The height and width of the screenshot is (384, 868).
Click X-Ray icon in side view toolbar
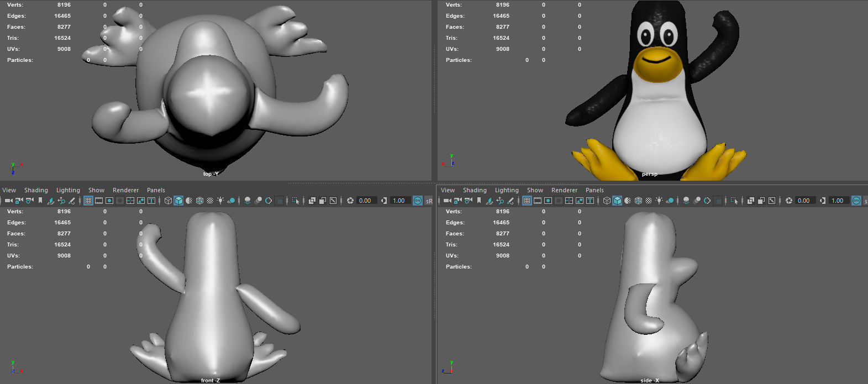click(x=751, y=201)
